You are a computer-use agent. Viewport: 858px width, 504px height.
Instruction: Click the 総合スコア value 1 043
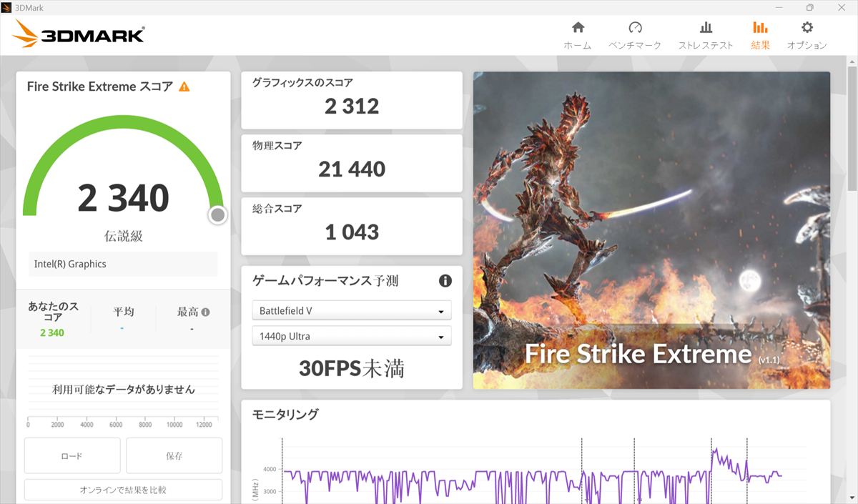click(x=352, y=232)
